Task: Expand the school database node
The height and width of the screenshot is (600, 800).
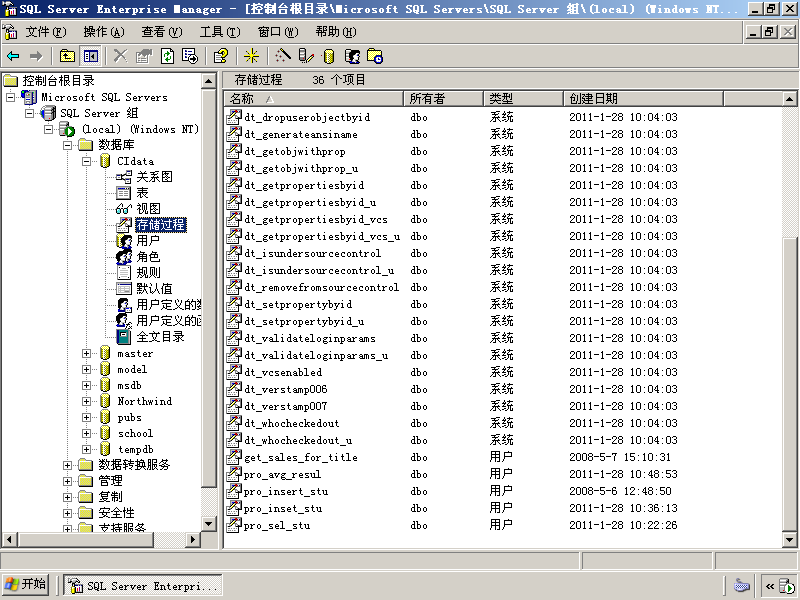Action: [x=87, y=433]
